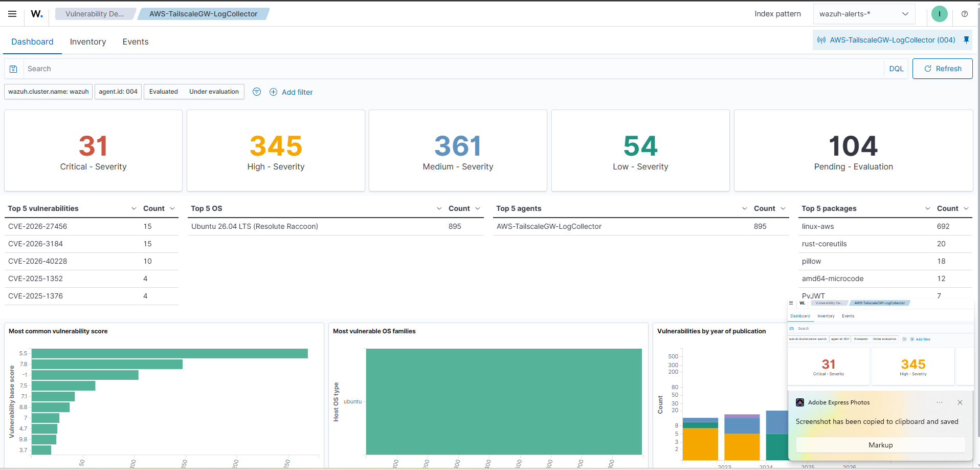Toggle the Evaluated filter option
Viewport: 980px width, 470px height.
pyautogui.click(x=164, y=92)
